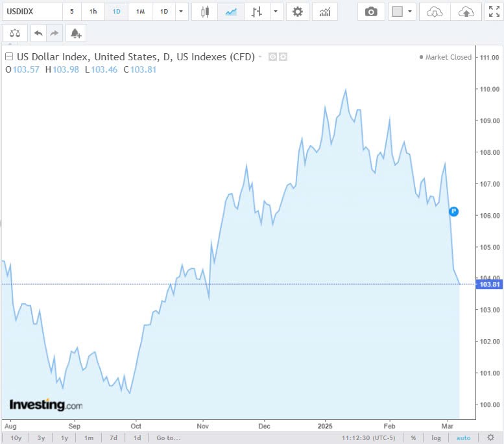Click the Market Closed status text
The image size is (504, 444).
[448, 57]
